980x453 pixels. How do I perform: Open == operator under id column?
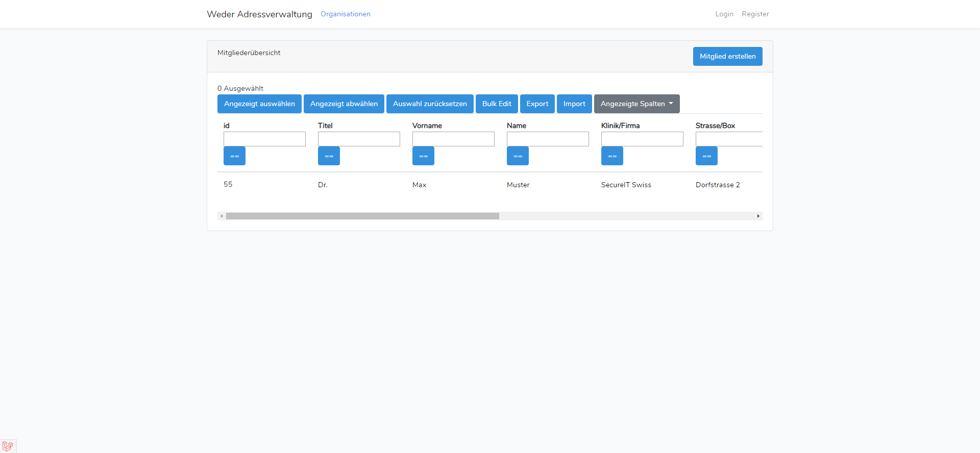tap(234, 156)
